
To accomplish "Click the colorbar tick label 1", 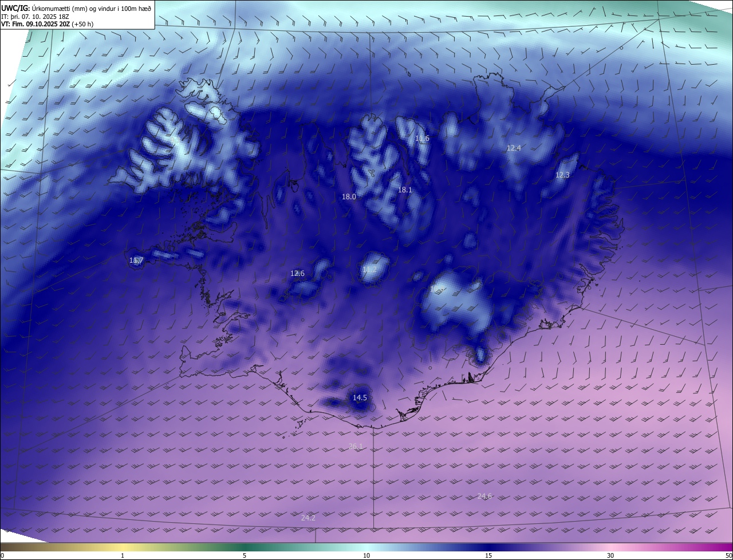I will point(123,555).
